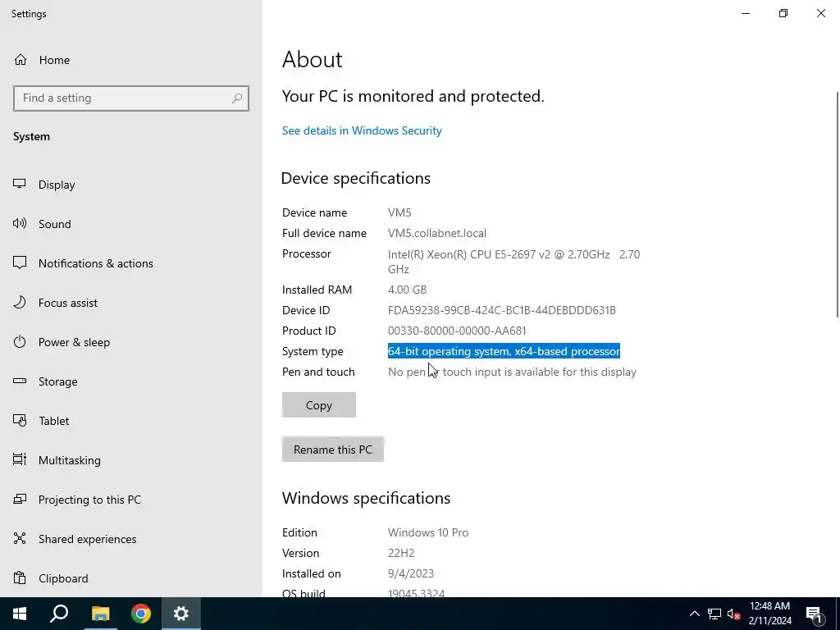Viewport: 840px width, 630px height.
Task: Open taskbar Search magnifier
Action: pyautogui.click(x=59, y=614)
